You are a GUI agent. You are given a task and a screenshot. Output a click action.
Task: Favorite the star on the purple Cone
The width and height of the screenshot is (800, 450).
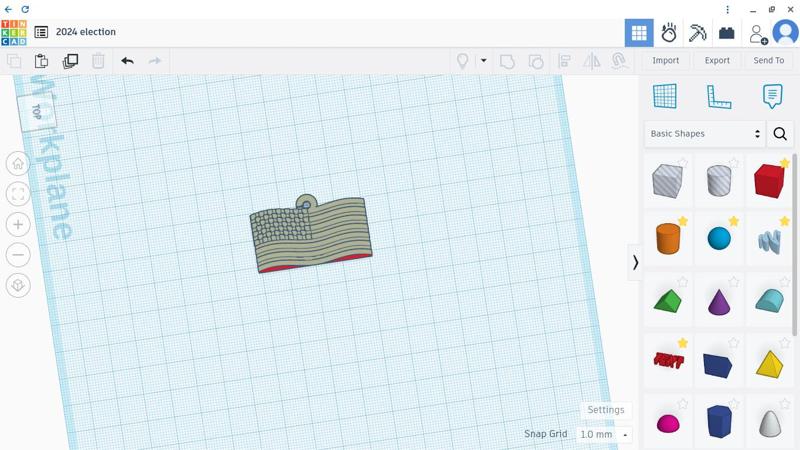click(x=734, y=282)
